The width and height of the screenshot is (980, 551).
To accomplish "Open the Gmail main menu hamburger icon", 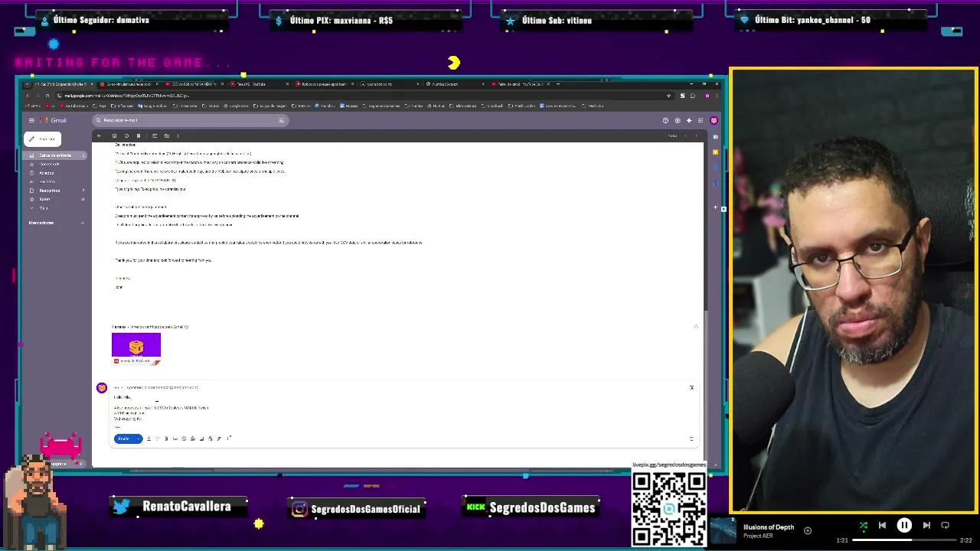I will [x=31, y=120].
